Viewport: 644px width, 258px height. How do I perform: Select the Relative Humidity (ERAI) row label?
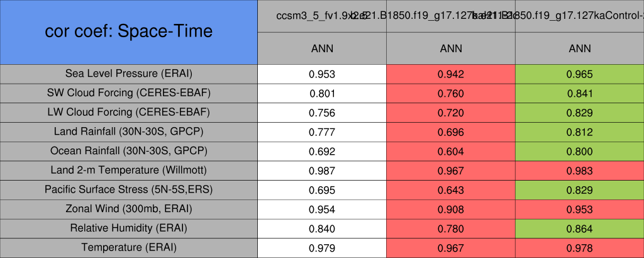(128, 228)
